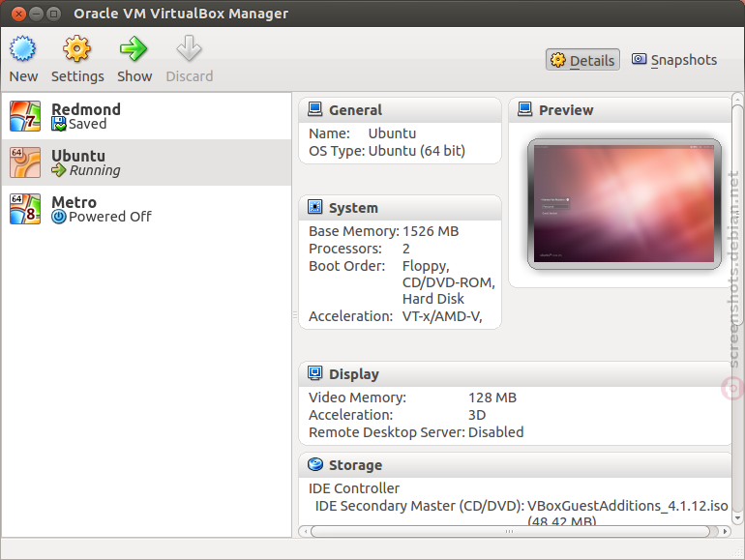745x560 pixels.
Task: Click the 'Name: Ubuntu' row in General
Action: pos(362,133)
